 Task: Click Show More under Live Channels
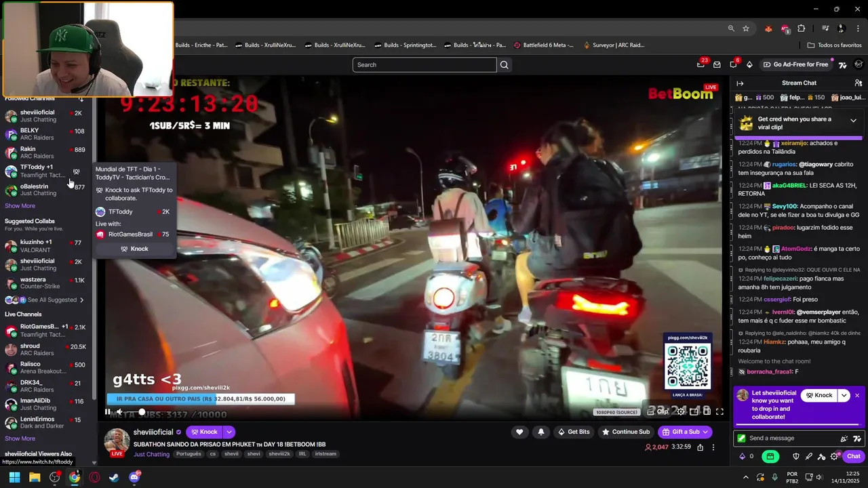click(20, 439)
